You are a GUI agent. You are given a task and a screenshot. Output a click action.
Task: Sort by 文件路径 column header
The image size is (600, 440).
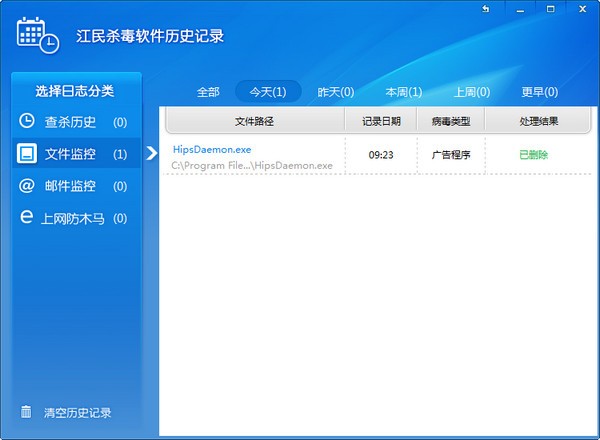click(x=254, y=121)
